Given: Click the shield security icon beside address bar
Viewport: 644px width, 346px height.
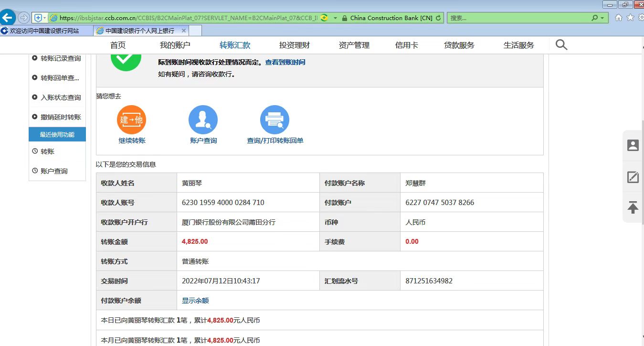Looking at the screenshot, I should click(38, 18).
